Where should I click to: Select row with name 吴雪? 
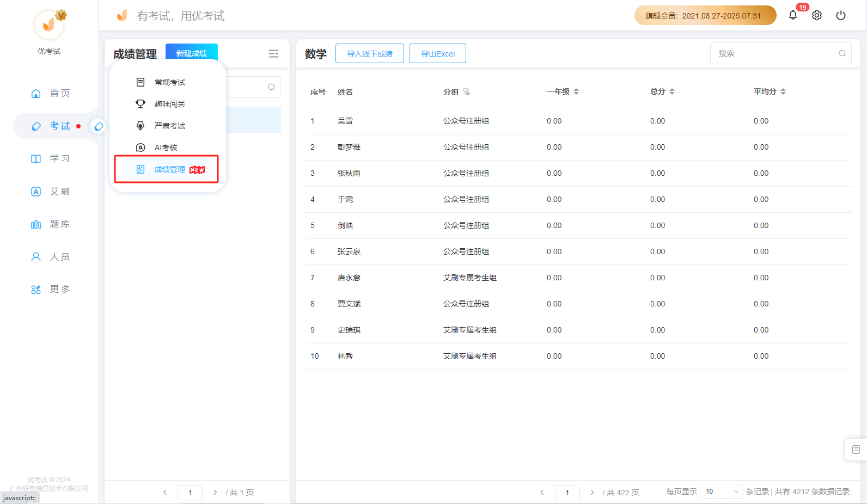(x=578, y=121)
